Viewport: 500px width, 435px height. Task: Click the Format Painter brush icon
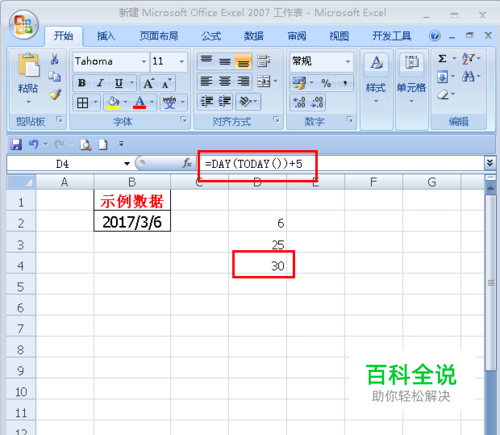tap(55, 95)
